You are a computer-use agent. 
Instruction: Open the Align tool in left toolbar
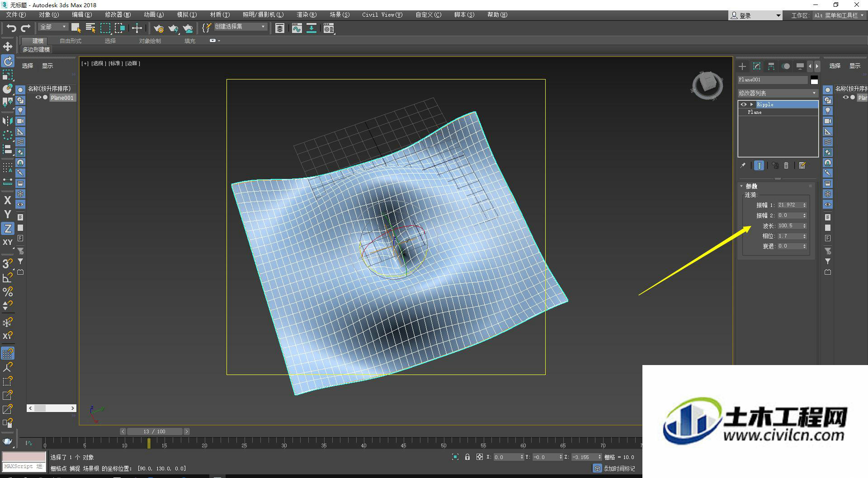tap(8, 149)
